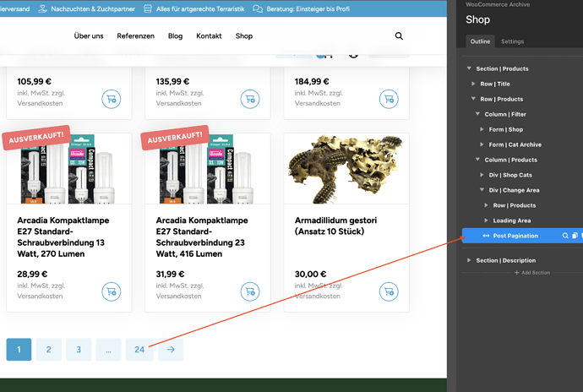The height and width of the screenshot is (392, 583).
Task: Expand the Form | Shop node
Action: [482, 129]
